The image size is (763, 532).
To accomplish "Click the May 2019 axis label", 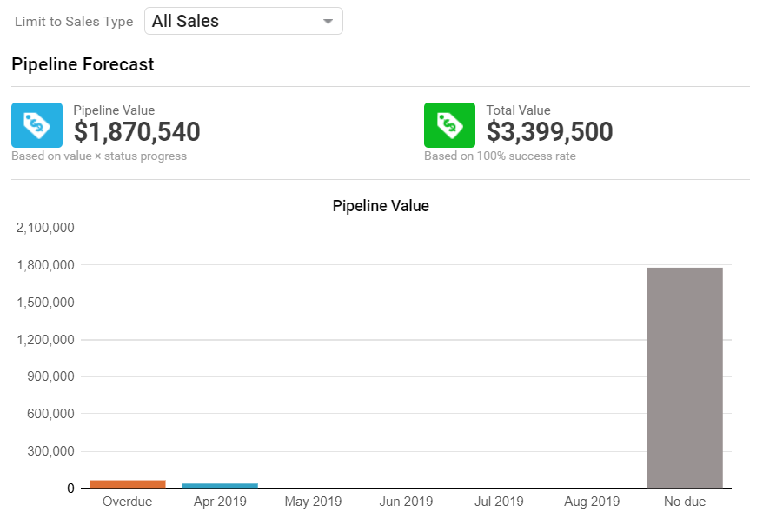I will (x=313, y=502).
